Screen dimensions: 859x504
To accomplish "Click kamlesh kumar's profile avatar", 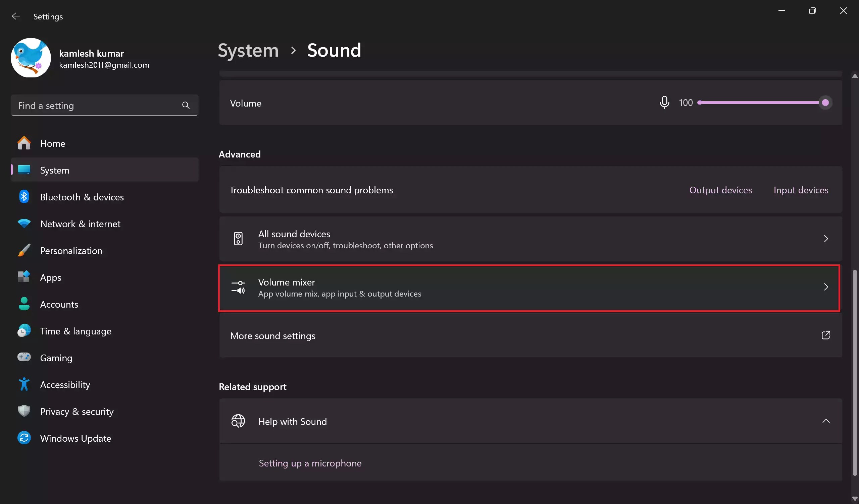I will [31, 58].
